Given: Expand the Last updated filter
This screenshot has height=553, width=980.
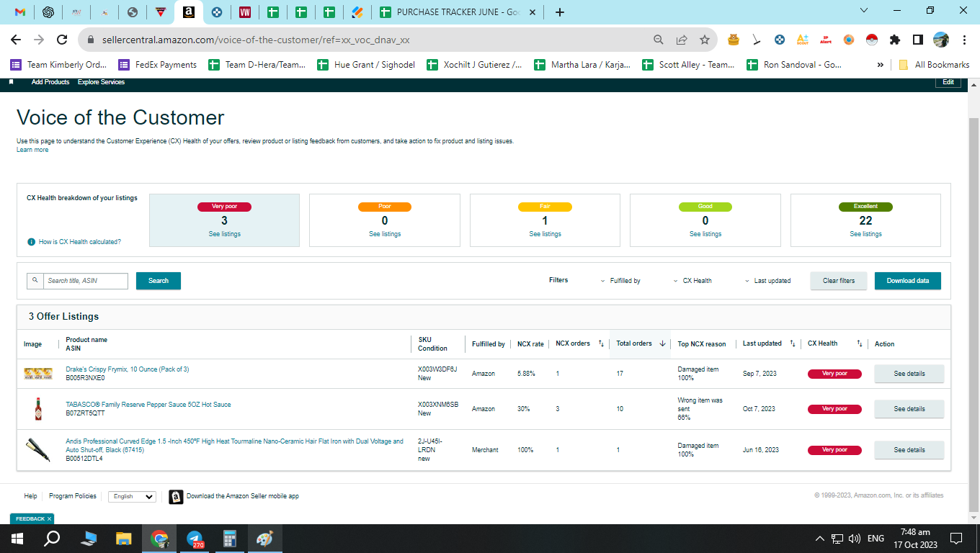Looking at the screenshot, I should click(767, 281).
